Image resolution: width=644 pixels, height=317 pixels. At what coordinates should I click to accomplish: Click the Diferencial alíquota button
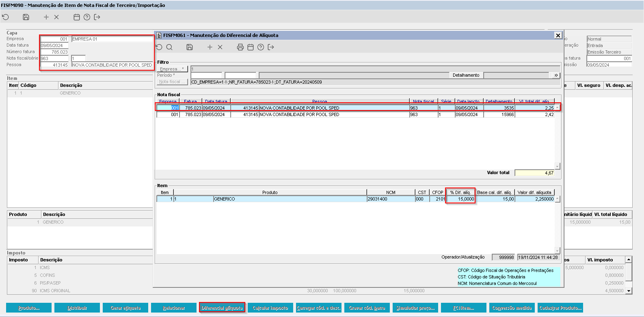pos(222,308)
